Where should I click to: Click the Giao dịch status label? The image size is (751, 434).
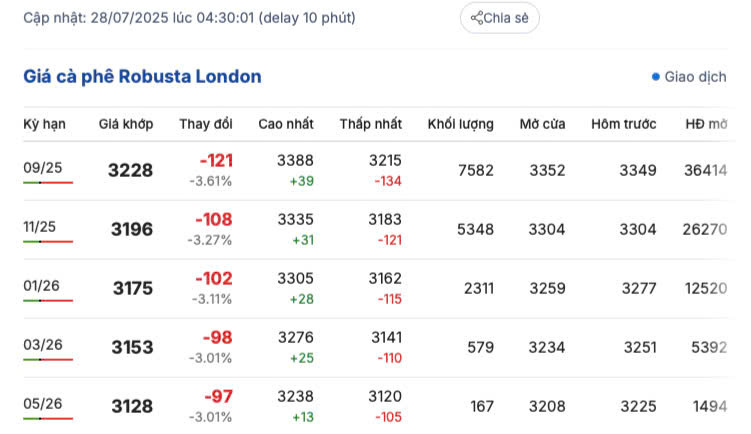pyautogui.click(x=695, y=76)
